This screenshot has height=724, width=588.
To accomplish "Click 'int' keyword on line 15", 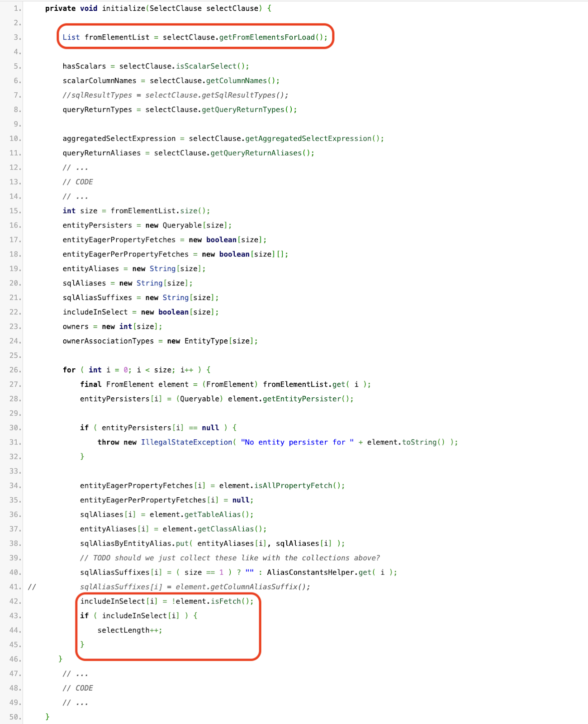I will 69,211.
